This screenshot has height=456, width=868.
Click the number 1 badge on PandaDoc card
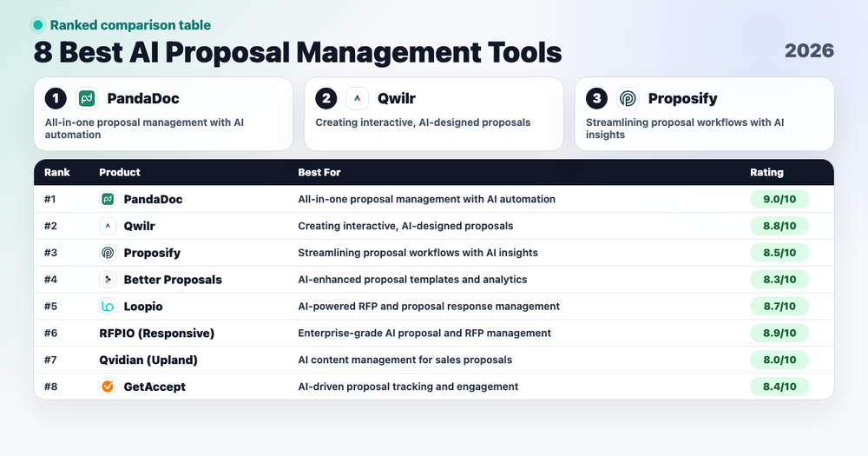pos(56,99)
